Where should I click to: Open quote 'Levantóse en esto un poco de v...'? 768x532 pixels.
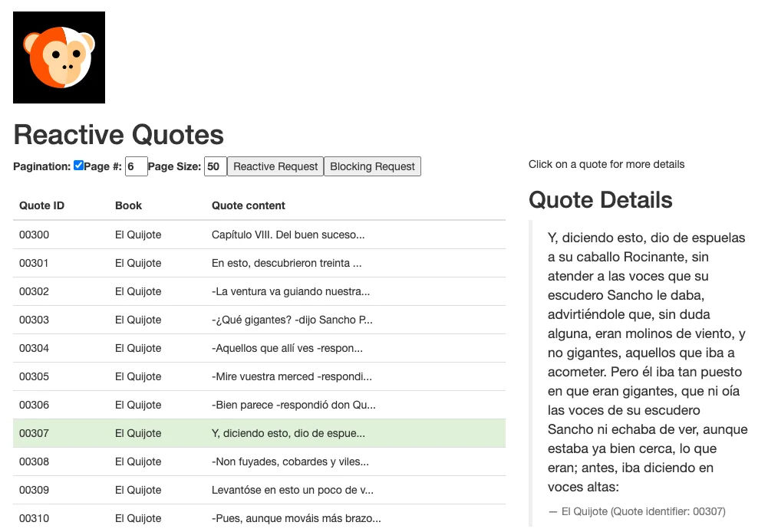click(x=292, y=491)
